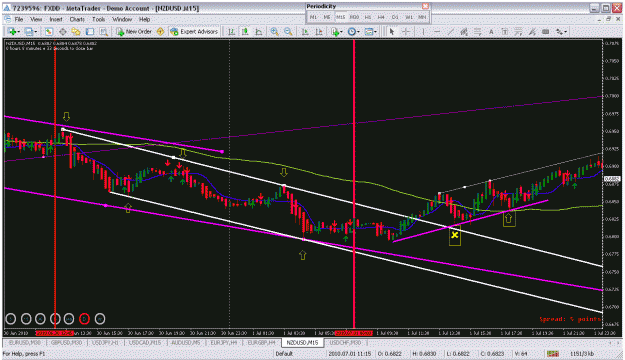Screen dimensions: 625x360
Task: Toggle the Market Watch window icon
Action: tap(49, 31)
